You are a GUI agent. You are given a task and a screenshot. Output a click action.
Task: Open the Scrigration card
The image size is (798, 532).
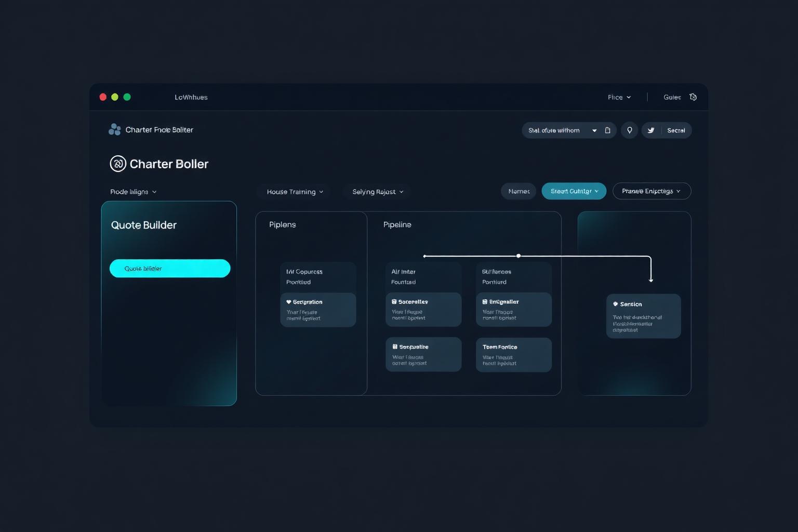318,310
